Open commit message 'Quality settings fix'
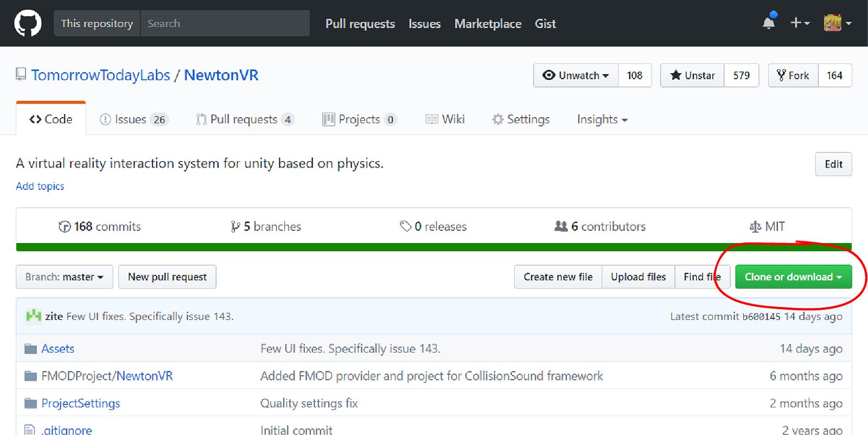The height and width of the screenshot is (435, 868). (x=309, y=404)
